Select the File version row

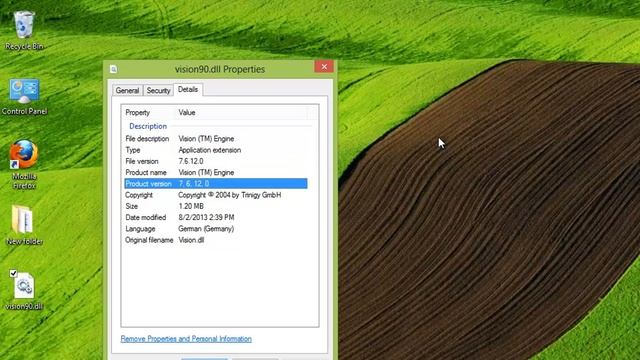(216, 161)
